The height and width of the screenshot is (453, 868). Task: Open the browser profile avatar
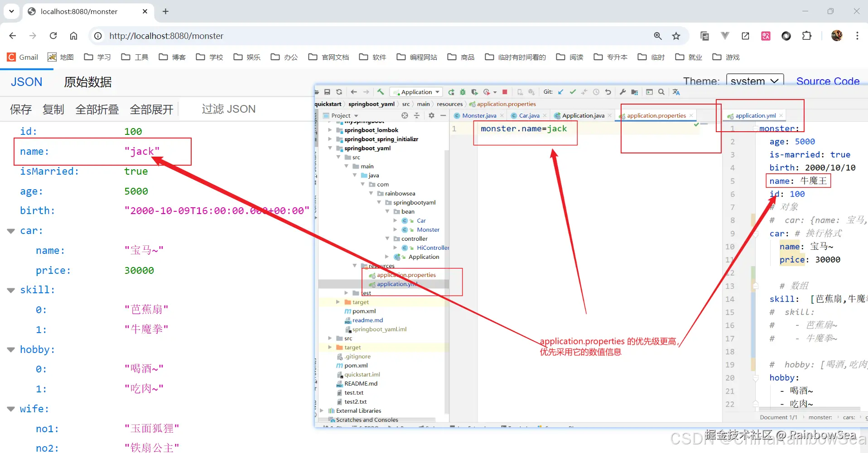click(837, 36)
